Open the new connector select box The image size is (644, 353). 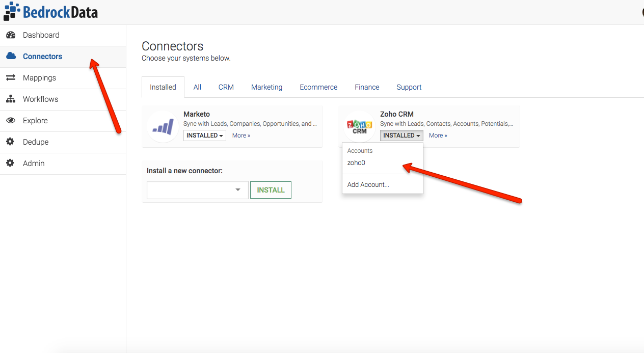[x=198, y=190]
